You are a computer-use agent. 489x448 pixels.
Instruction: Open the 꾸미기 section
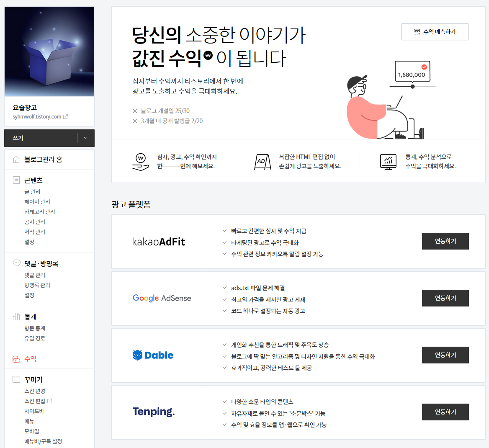pos(33,380)
